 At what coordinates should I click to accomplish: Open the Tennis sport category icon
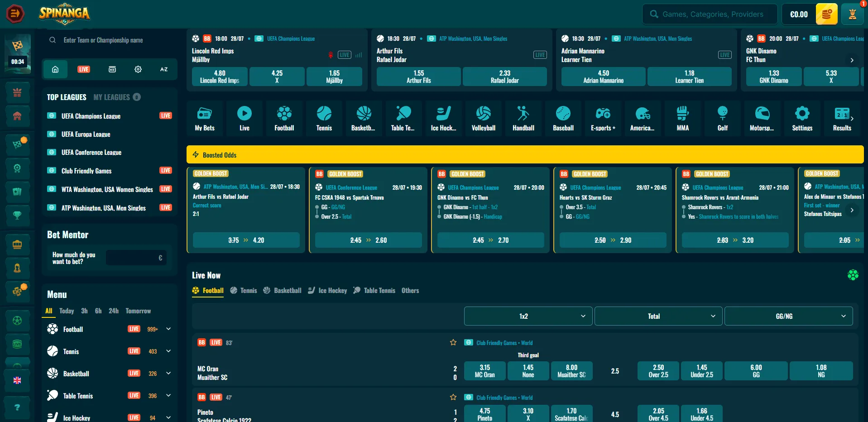pyautogui.click(x=324, y=118)
